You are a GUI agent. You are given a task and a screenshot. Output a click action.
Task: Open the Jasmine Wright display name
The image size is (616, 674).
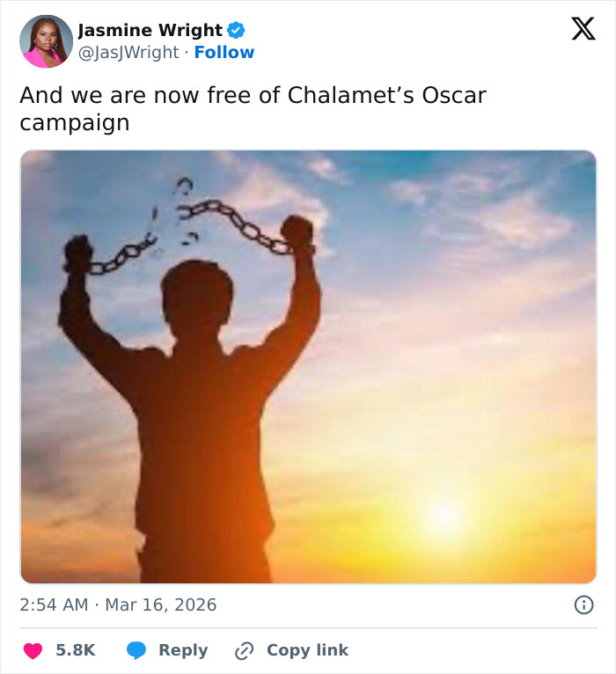150,30
